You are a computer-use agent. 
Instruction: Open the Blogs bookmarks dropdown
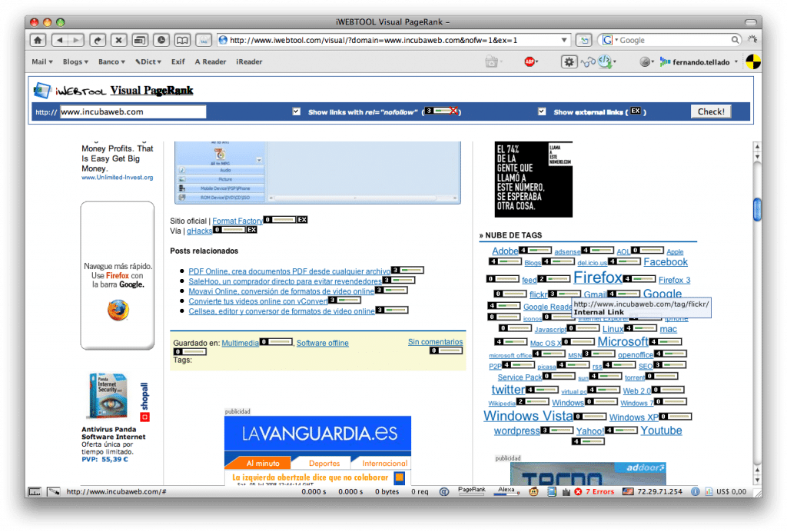pyautogui.click(x=75, y=62)
